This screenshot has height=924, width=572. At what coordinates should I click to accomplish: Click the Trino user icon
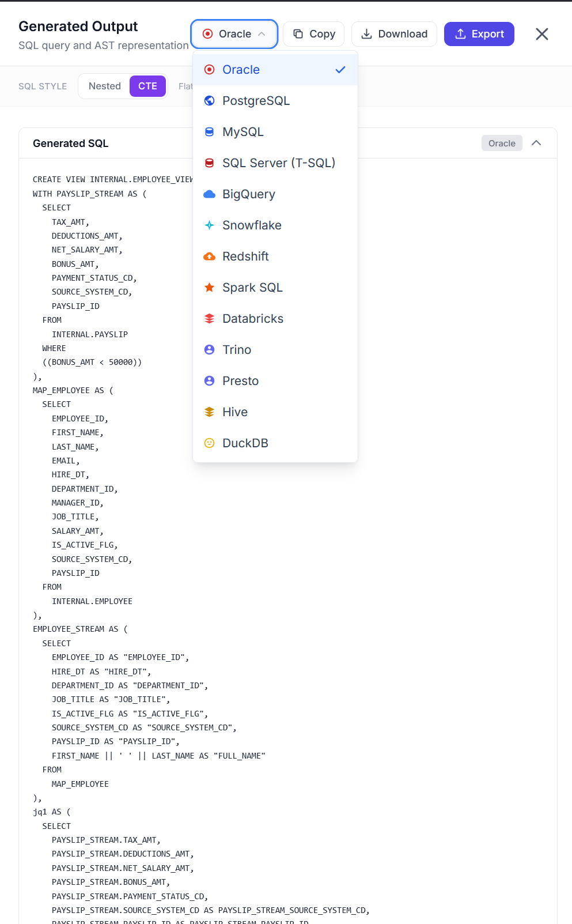(210, 350)
